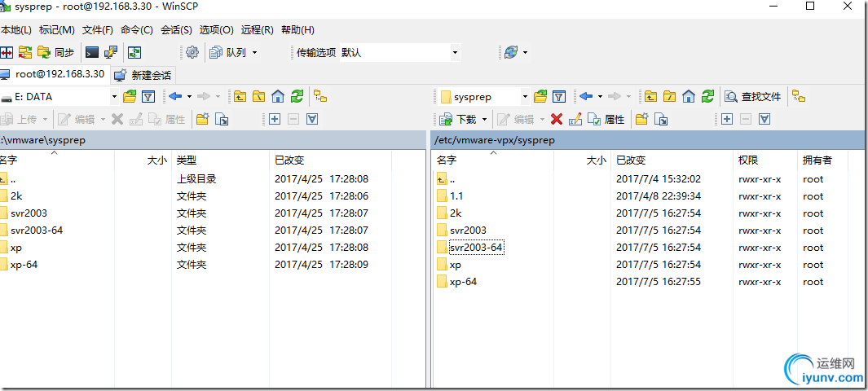Select local svr2003-64 folder

[x=37, y=230]
